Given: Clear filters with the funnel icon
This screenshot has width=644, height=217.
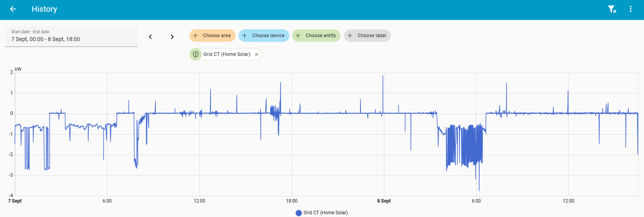Looking at the screenshot, I should click(x=612, y=9).
